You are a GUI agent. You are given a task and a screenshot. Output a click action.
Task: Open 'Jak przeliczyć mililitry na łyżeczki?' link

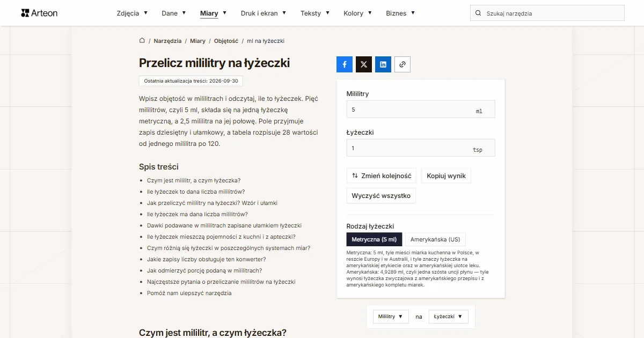coord(212,203)
